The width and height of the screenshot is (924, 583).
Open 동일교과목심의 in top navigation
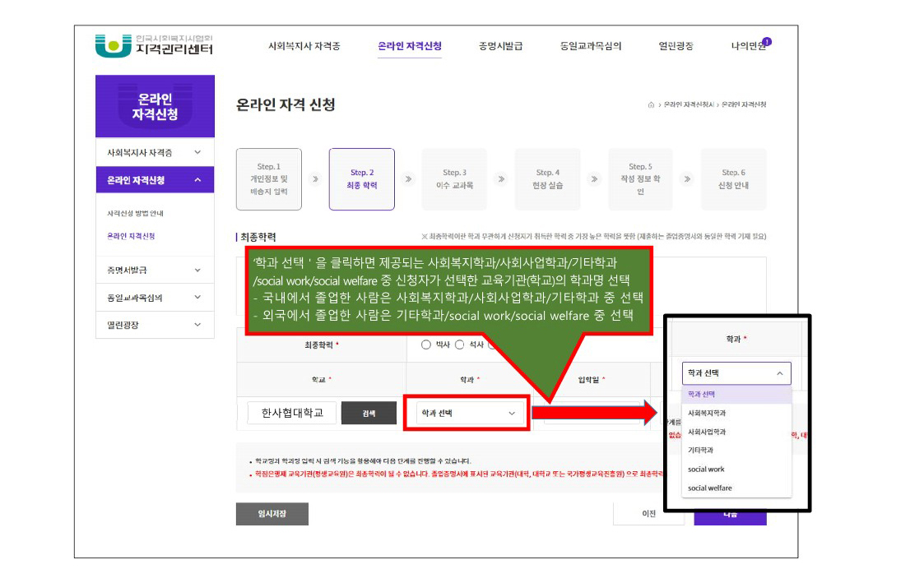591,46
